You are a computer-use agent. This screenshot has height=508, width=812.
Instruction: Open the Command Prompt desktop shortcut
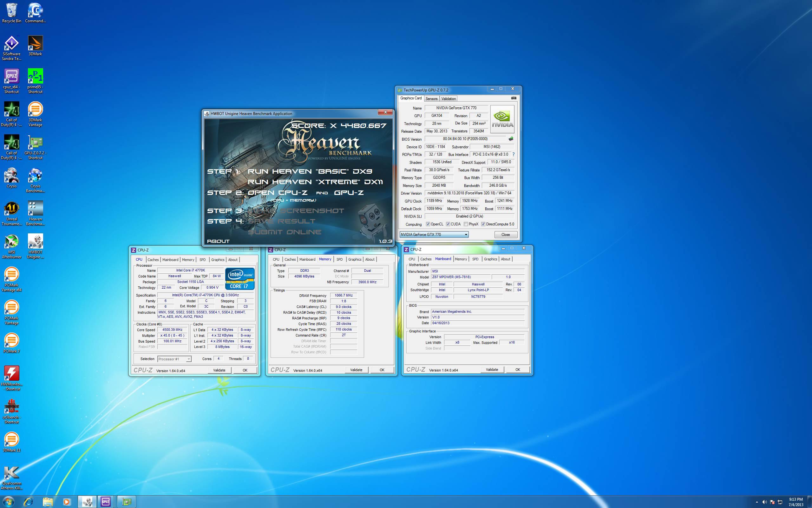click(x=35, y=13)
